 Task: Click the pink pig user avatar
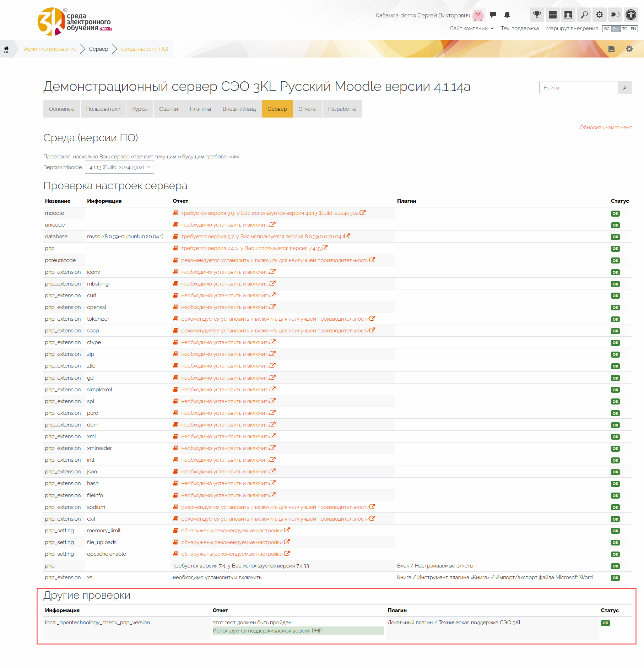[478, 15]
